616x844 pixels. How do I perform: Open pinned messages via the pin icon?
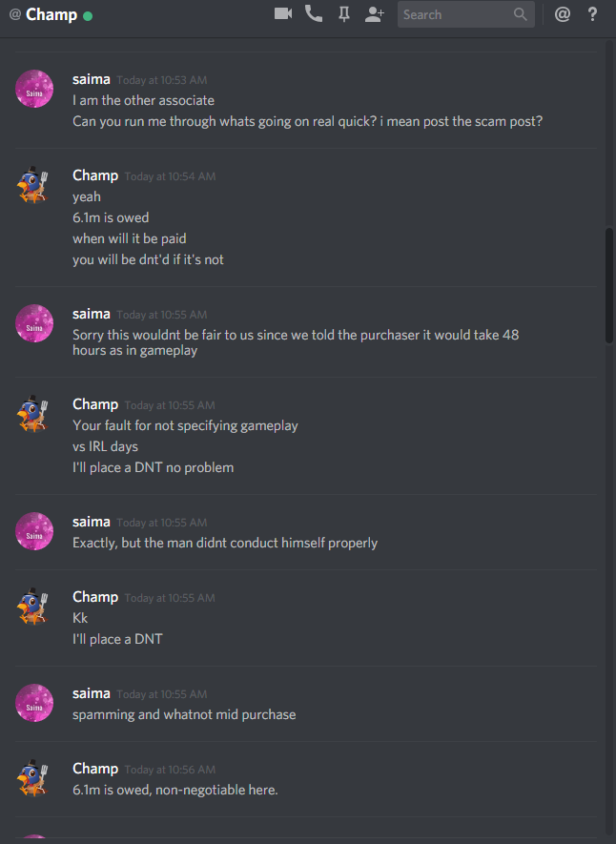click(344, 14)
